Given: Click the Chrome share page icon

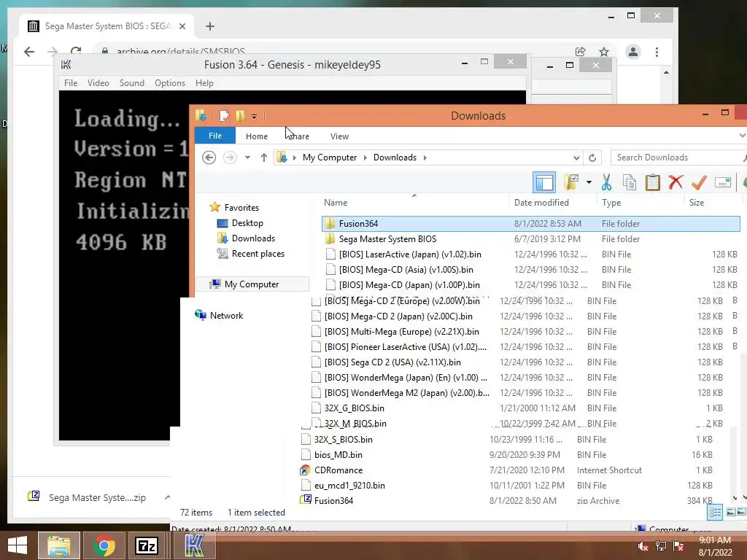Looking at the screenshot, I should pyautogui.click(x=580, y=52).
